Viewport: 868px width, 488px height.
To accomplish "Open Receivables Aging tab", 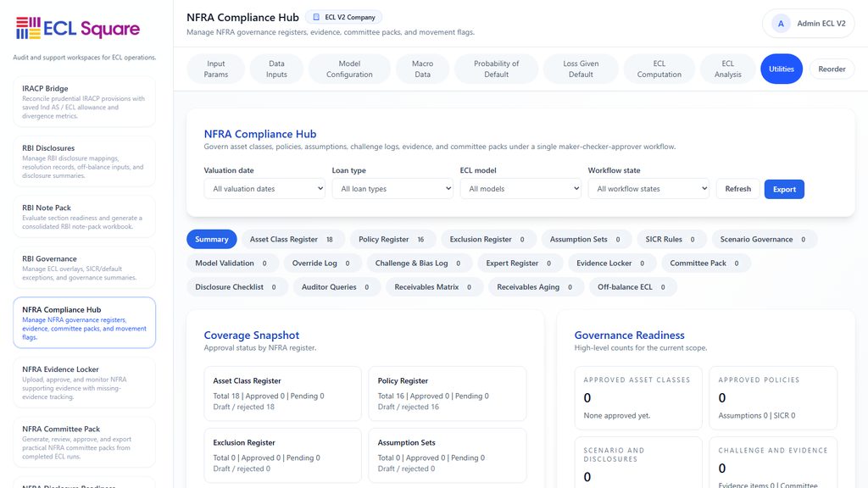I will tap(536, 286).
